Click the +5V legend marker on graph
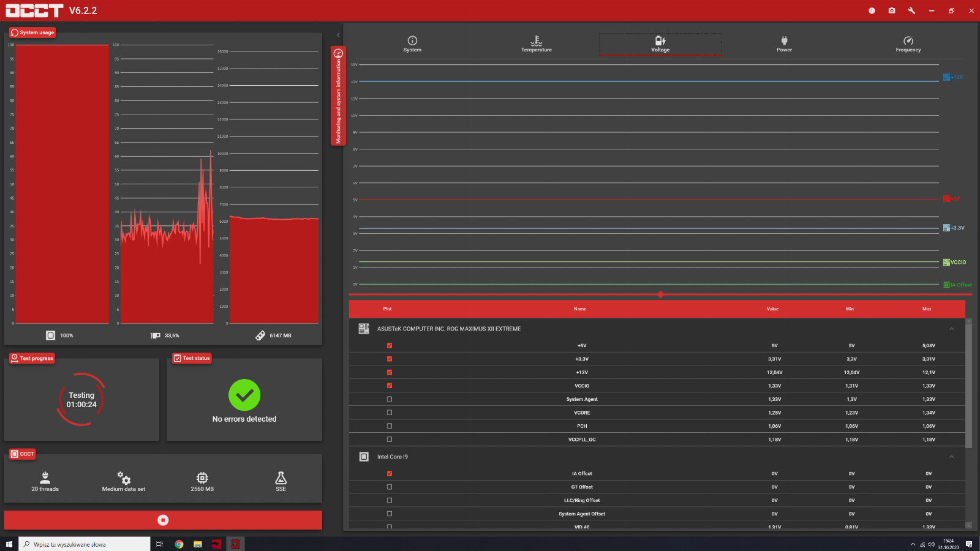Viewport: 980px width, 551px height. click(x=946, y=199)
